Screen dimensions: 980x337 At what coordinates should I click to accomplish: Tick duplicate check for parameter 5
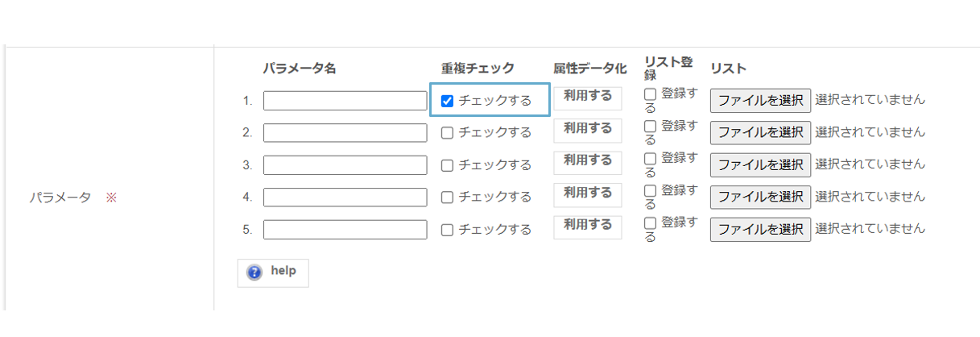click(x=448, y=230)
